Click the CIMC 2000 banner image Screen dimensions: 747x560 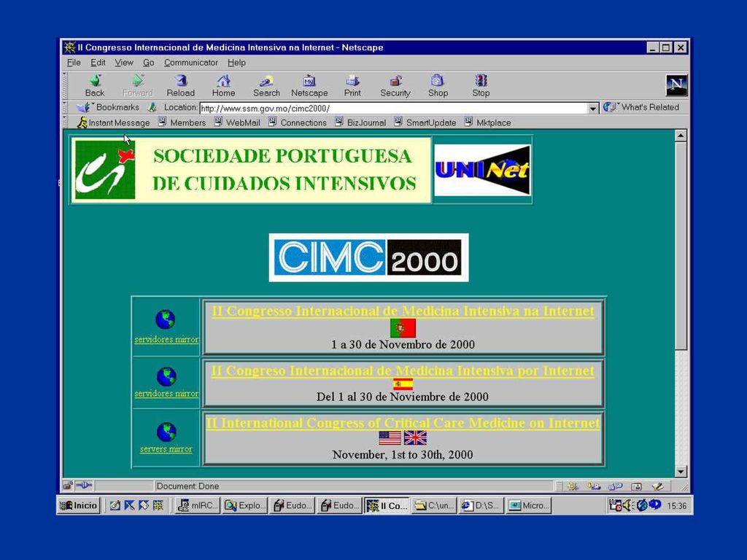(x=368, y=257)
